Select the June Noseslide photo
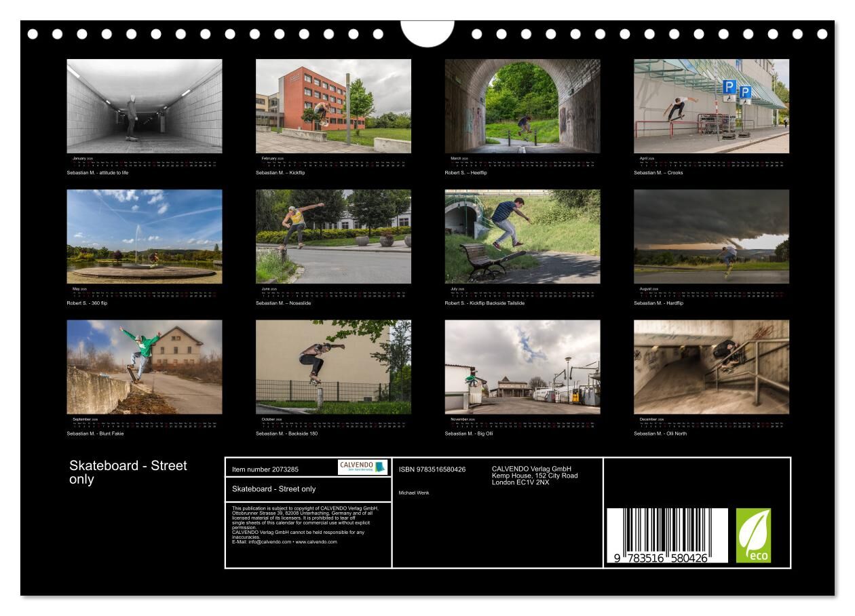Image resolution: width=855 pixels, height=616 pixels. [333, 236]
